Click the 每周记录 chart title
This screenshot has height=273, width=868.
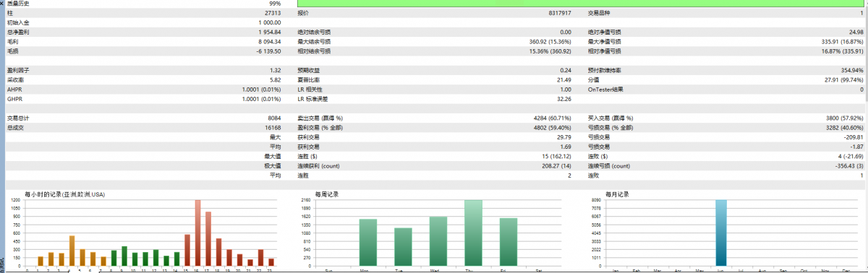[326, 194]
